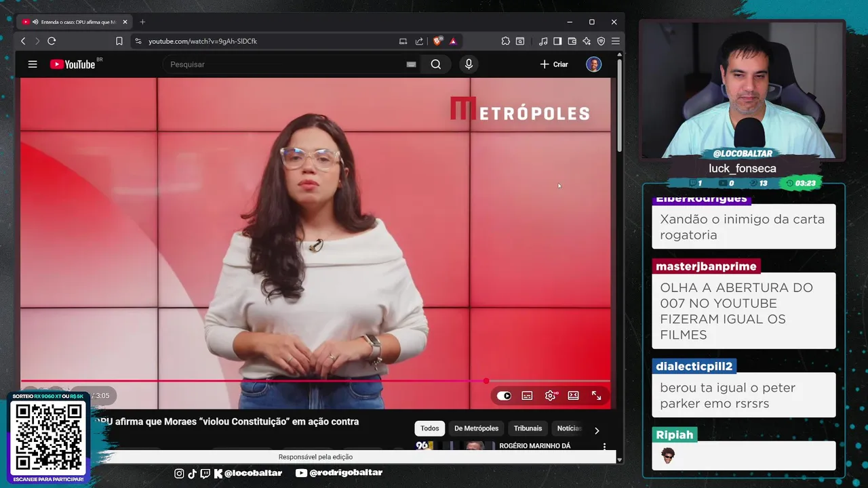This screenshot has width=868, height=488.
Task: Share this page from address bar
Action: (419, 41)
